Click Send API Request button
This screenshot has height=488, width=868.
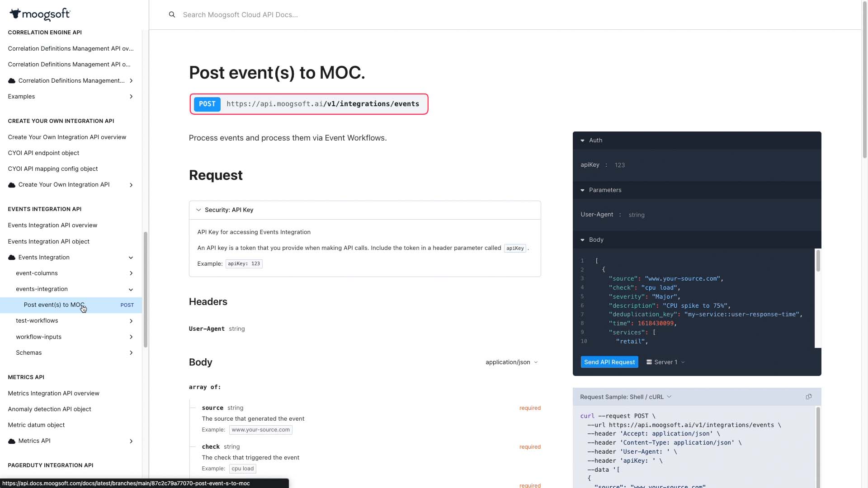point(609,362)
